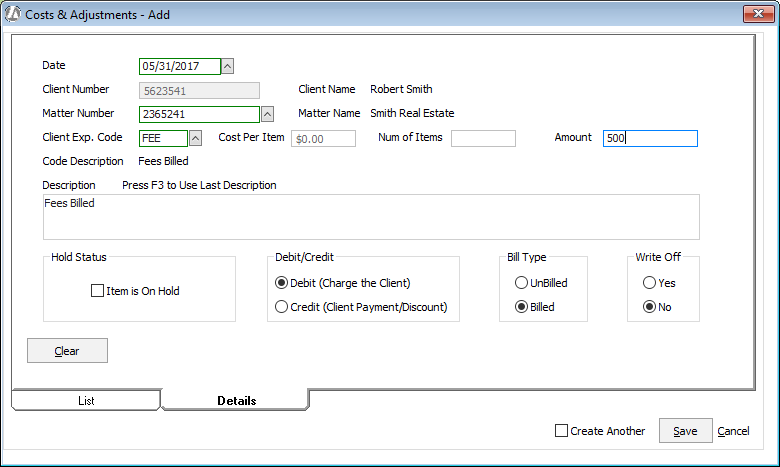Open the Date calendar dropdown arrow
The image size is (780, 467).
click(x=227, y=66)
